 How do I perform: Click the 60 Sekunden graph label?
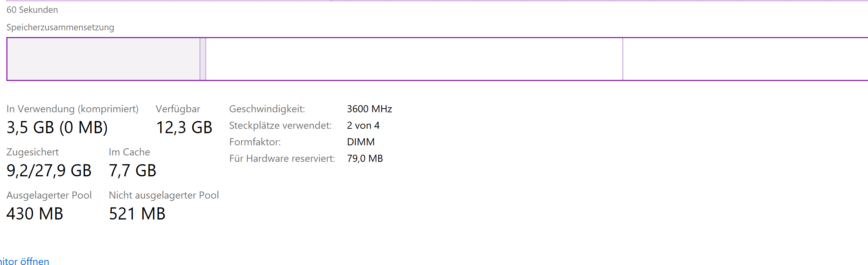point(32,10)
